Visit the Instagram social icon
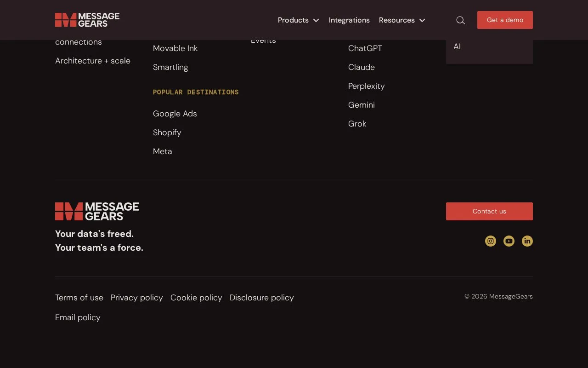Viewport: 588px width, 368px height. 491,241
